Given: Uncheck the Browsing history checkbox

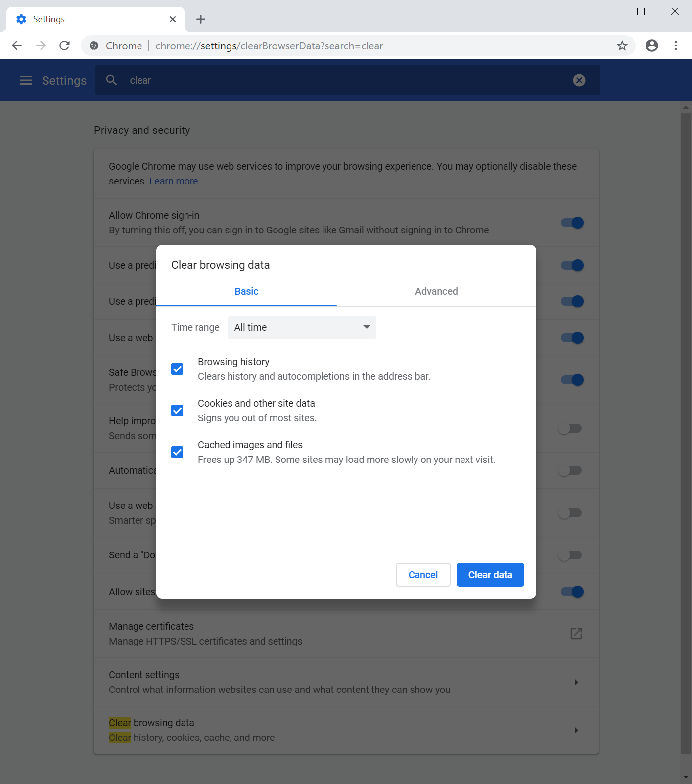Looking at the screenshot, I should pos(177,369).
